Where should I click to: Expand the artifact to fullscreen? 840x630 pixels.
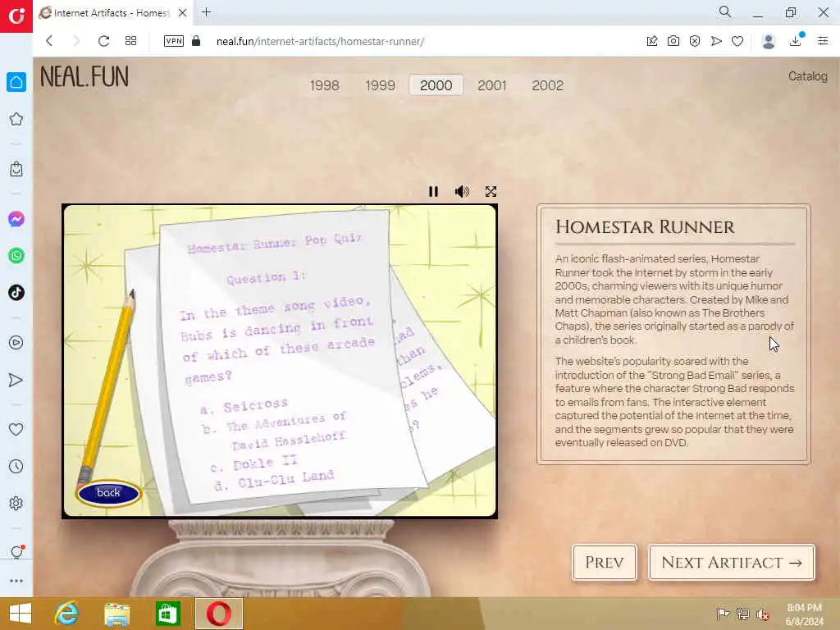click(x=491, y=191)
